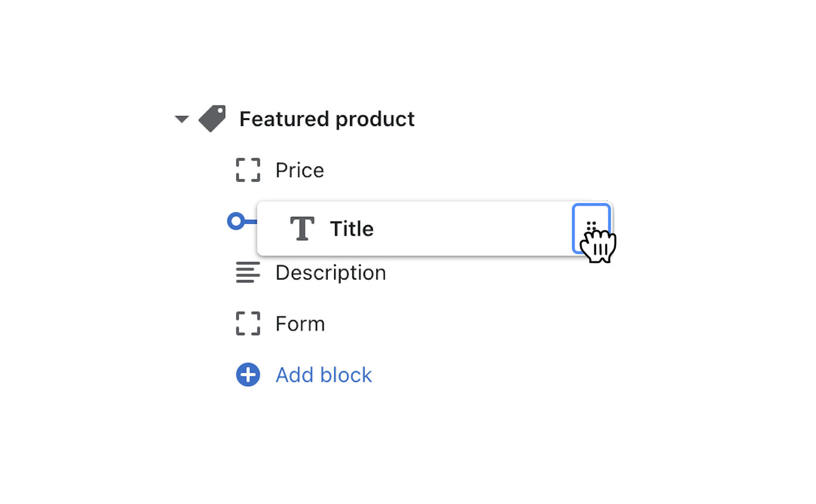Click the blue insertion line before Title

[250, 222]
